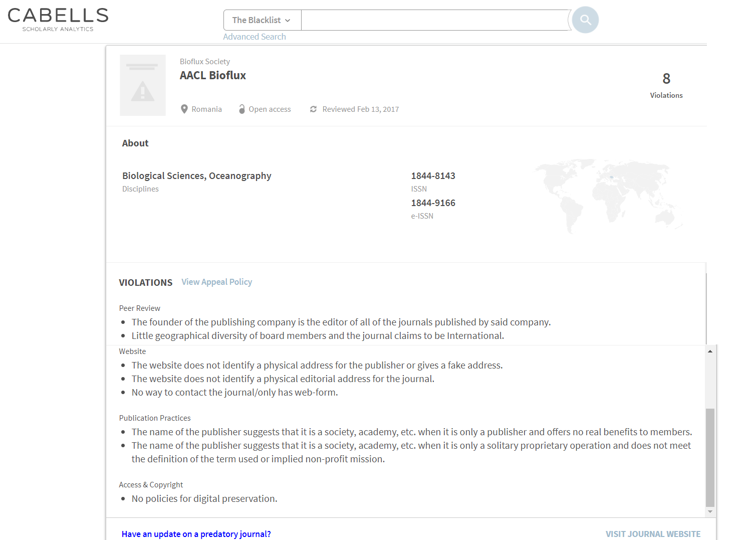The height and width of the screenshot is (540, 756).
Task: Click 'physical editorial address for the journal' item
Action: point(283,379)
